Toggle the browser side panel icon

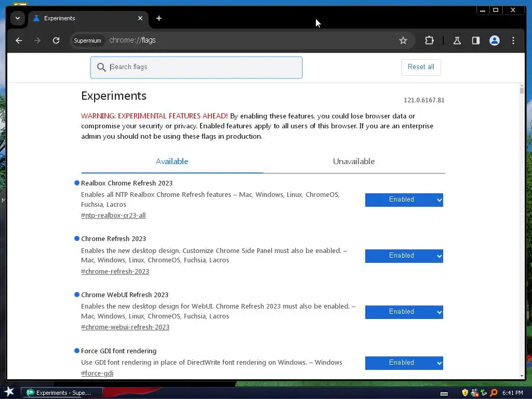[x=476, y=41]
